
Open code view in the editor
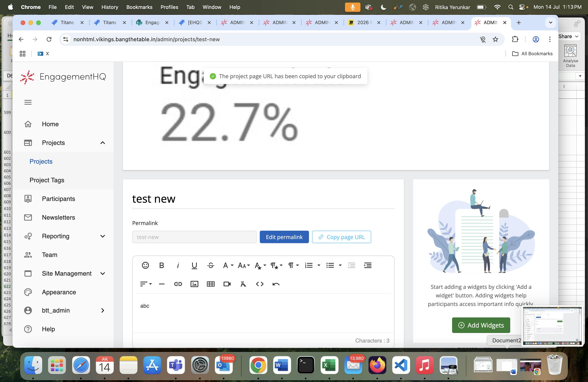(x=260, y=284)
